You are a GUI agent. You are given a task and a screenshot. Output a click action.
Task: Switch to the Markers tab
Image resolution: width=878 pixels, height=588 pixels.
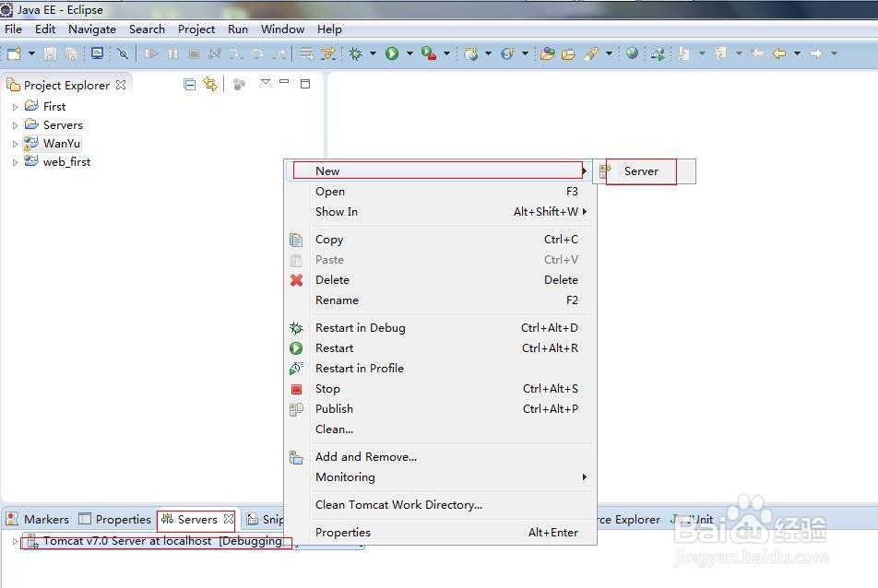(38, 519)
